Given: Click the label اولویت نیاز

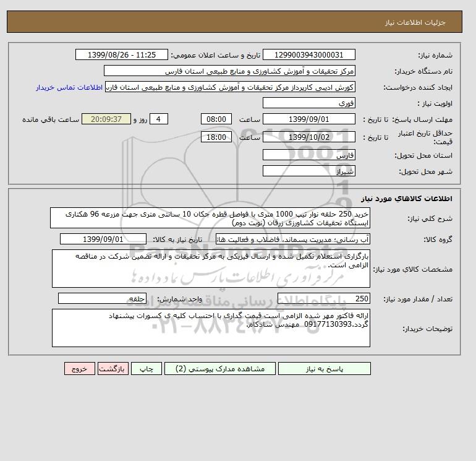Looking at the screenshot, I should pos(435,103).
